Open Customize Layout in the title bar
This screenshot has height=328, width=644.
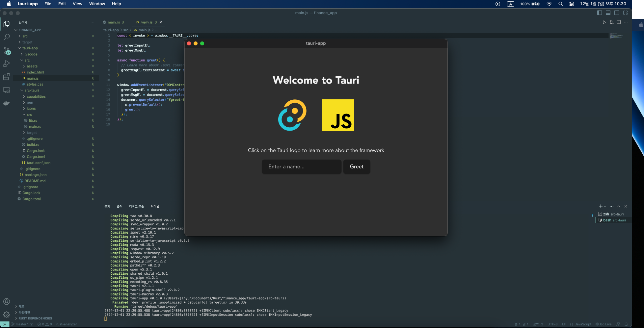(626, 13)
